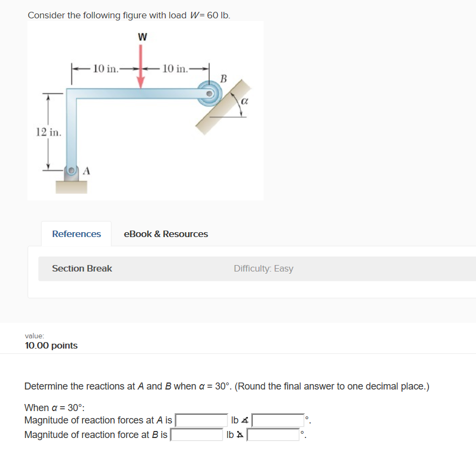The image size is (476, 452).
Task: Click the angle direction symbol after reaction B's lb
Action: coord(239,435)
